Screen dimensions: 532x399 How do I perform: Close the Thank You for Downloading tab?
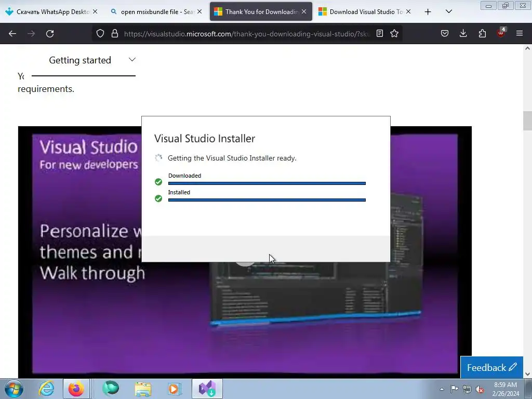(304, 12)
